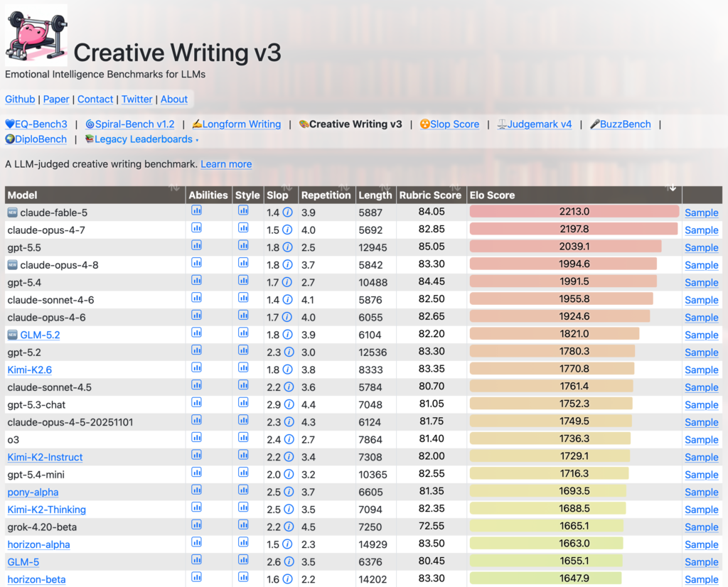Sort table by Rubric Score column
This screenshot has width=728, height=587.
(431, 195)
